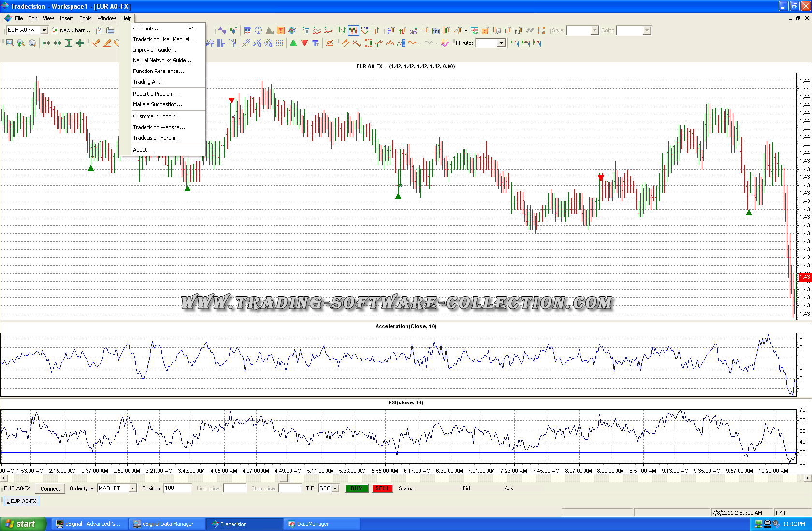Switch to daily timeframe icon
This screenshot has width=812, height=531.
click(515, 43)
